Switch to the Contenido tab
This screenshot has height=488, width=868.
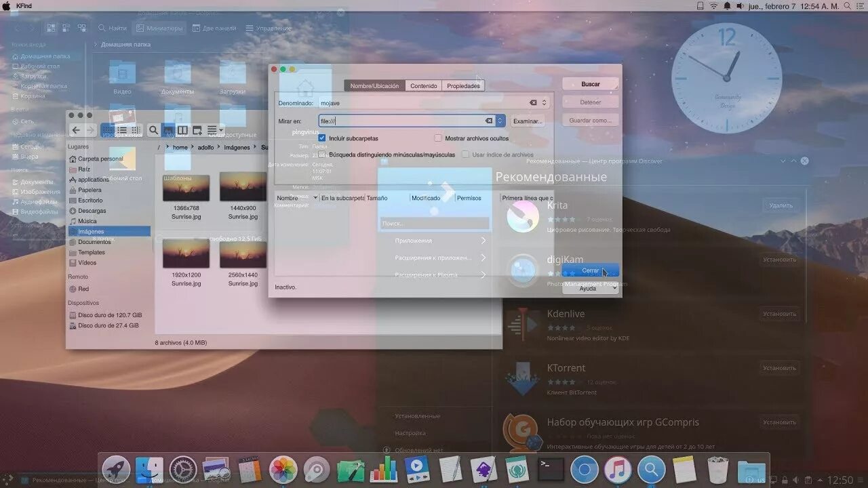tap(423, 85)
